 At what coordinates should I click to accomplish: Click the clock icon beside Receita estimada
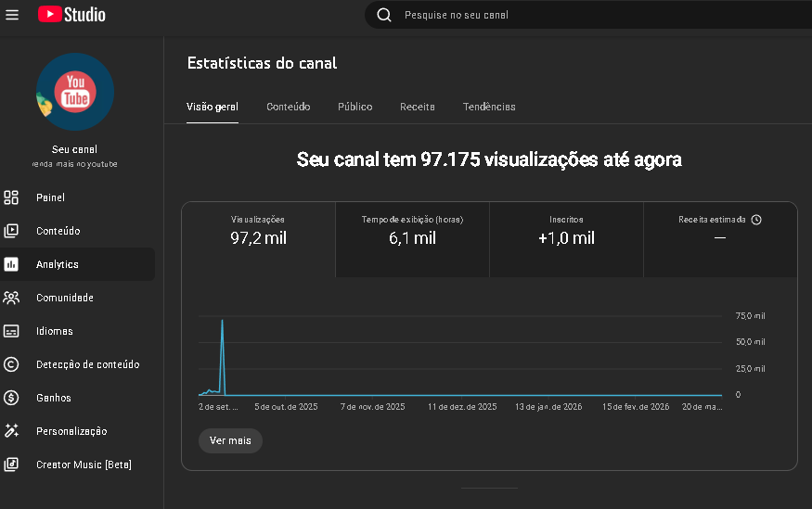[x=756, y=220]
